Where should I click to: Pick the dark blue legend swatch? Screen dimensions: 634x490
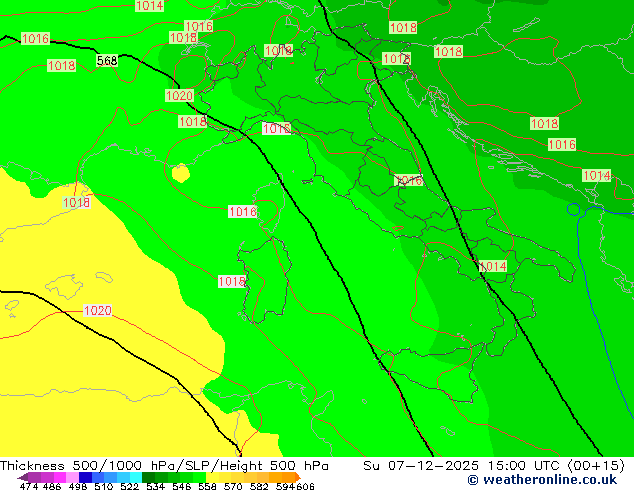tap(85, 477)
